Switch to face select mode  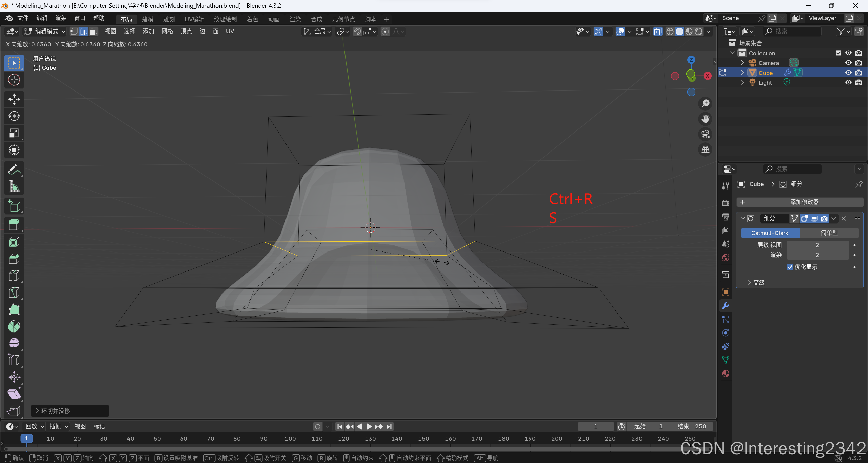point(94,32)
